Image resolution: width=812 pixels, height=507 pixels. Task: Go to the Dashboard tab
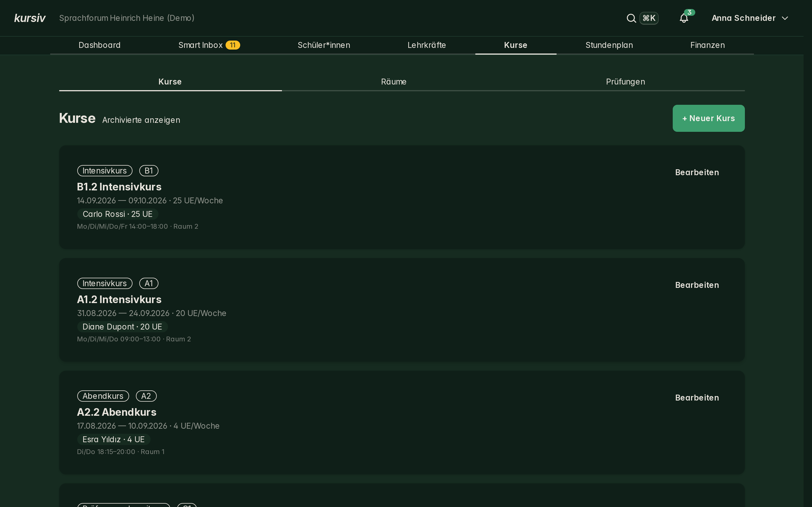99,45
